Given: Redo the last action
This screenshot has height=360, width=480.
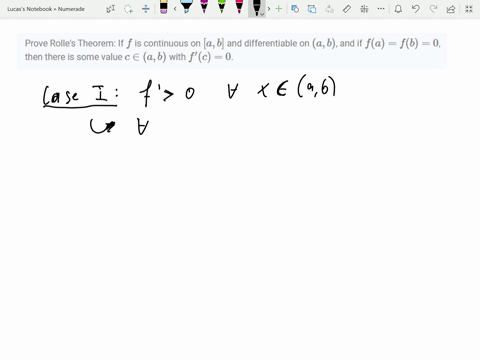Looking at the screenshot, I should 433,9.
